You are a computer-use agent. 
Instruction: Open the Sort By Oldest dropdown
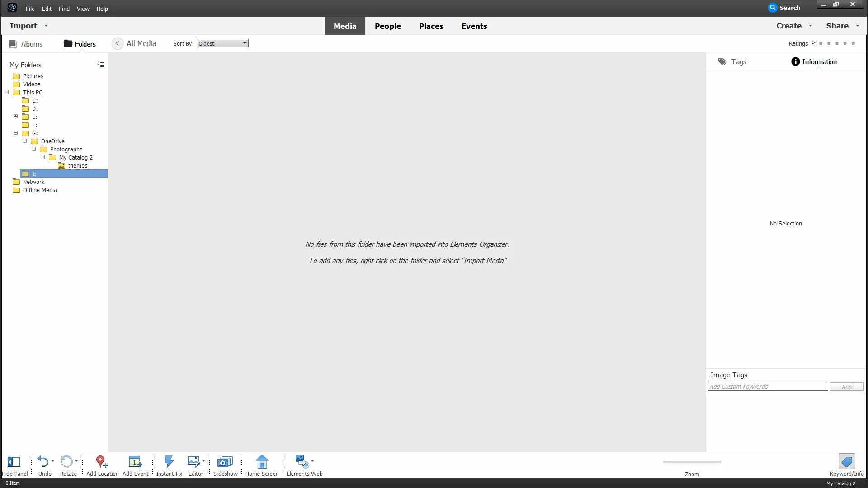(x=222, y=44)
